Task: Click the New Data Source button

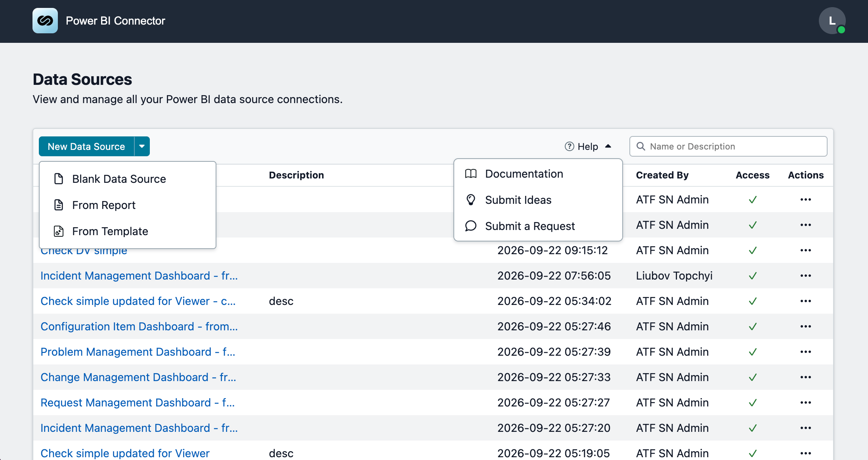Action: point(86,146)
